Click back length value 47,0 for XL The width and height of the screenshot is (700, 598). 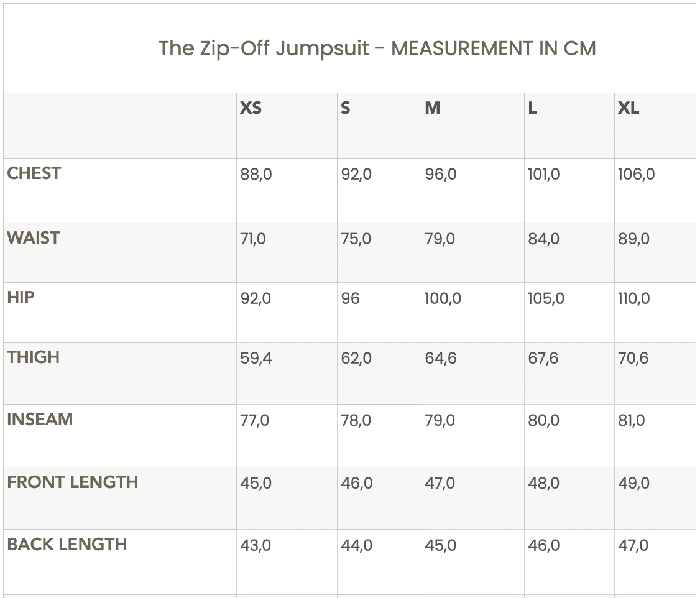pyautogui.click(x=633, y=546)
